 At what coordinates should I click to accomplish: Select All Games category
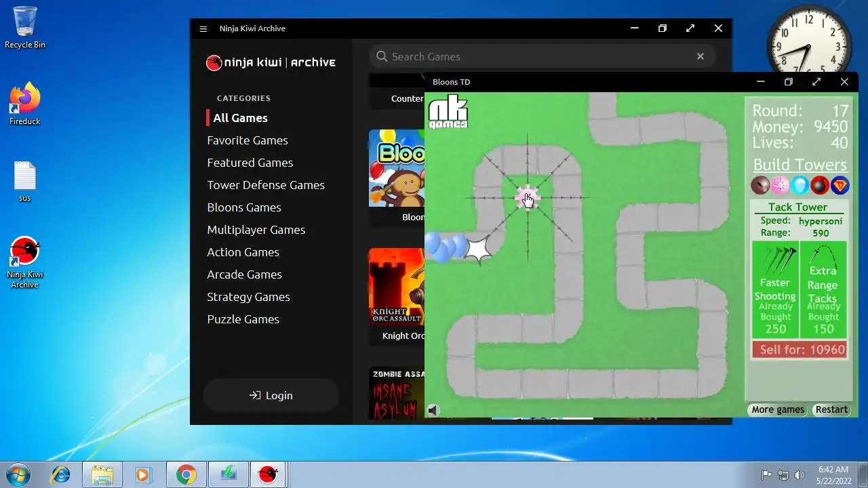241,118
